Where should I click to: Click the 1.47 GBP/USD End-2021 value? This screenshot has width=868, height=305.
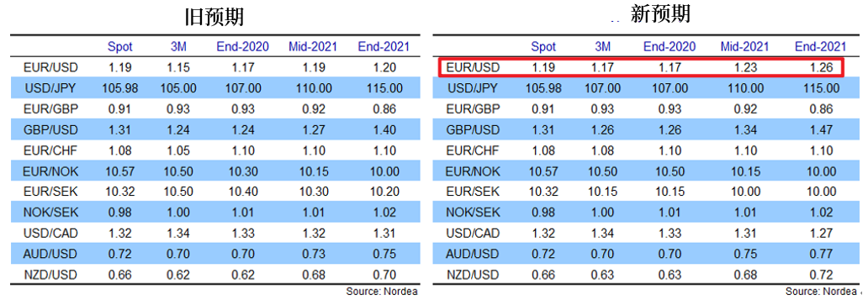coord(821,130)
